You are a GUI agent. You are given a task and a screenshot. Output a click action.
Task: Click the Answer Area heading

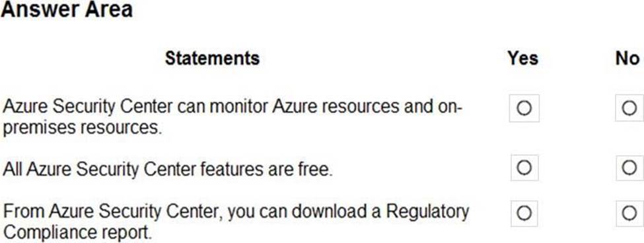(67, 9)
